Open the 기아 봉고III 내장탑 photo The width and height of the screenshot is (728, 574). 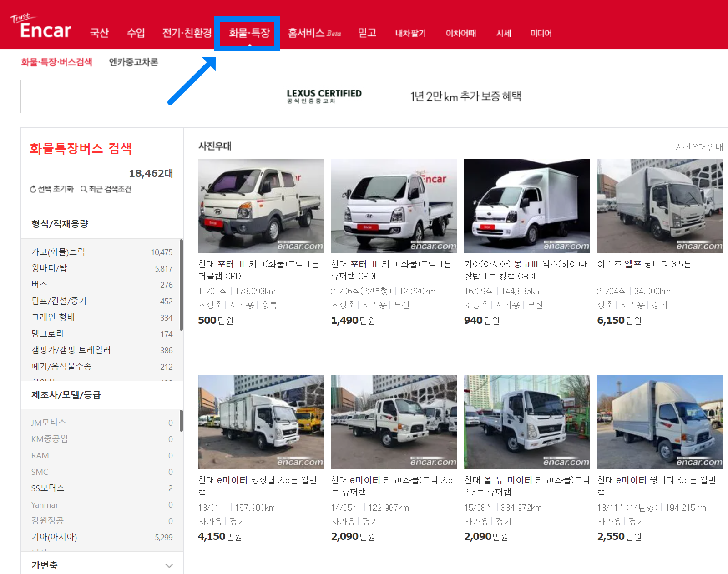pyautogui.click(x=527, y=206)
